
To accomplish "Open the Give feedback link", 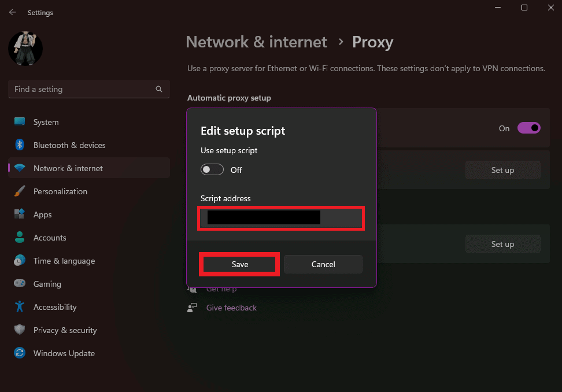I will (231, 308).
